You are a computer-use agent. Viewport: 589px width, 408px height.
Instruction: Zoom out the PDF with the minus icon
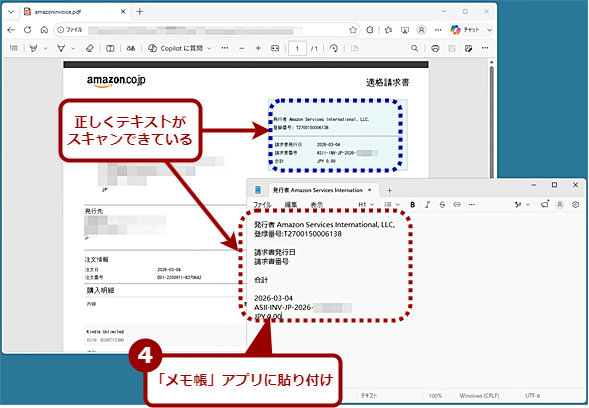click(242, 48)
